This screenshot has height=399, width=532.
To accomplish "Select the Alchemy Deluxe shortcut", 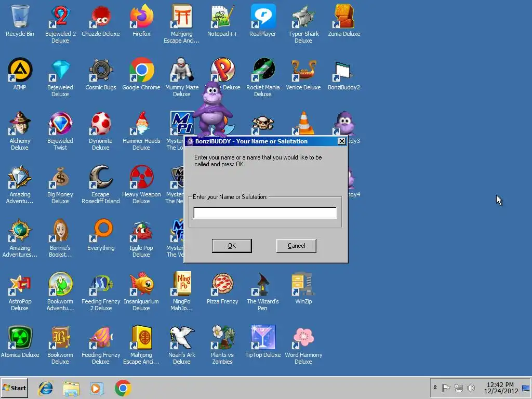I will 20,130.
